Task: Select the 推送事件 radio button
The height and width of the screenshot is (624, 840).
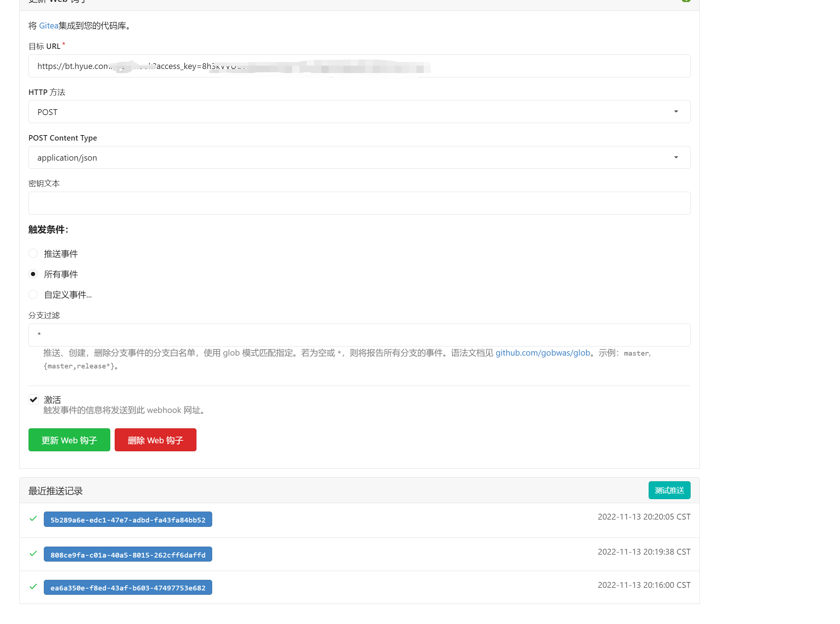Action: [x=33, y=253]
